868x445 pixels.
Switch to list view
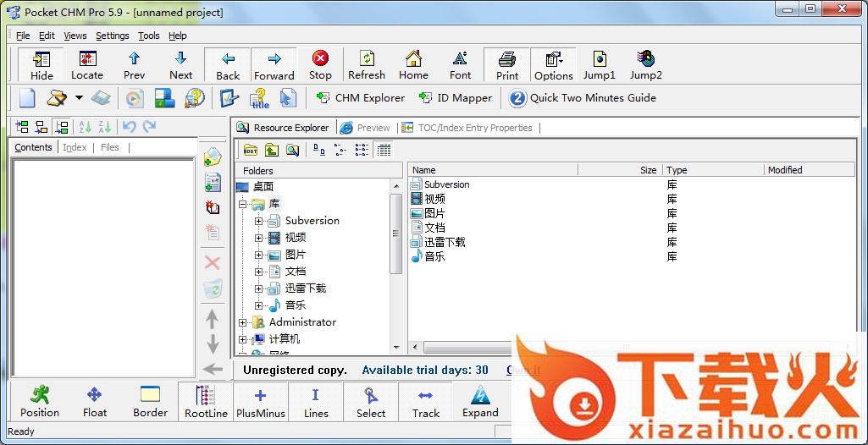[362, 150]
